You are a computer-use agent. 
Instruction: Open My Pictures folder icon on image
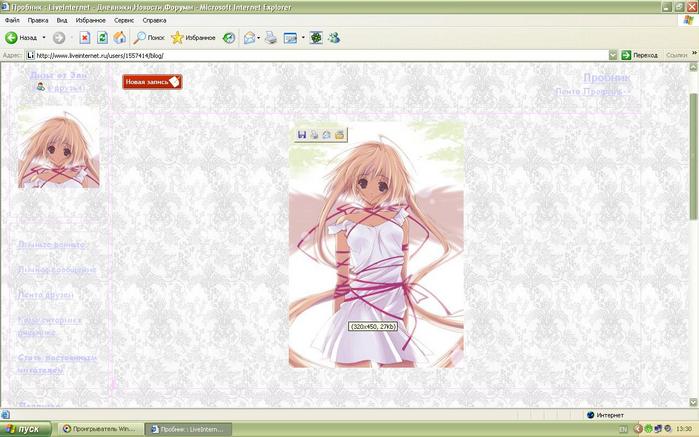pos(340,135)
